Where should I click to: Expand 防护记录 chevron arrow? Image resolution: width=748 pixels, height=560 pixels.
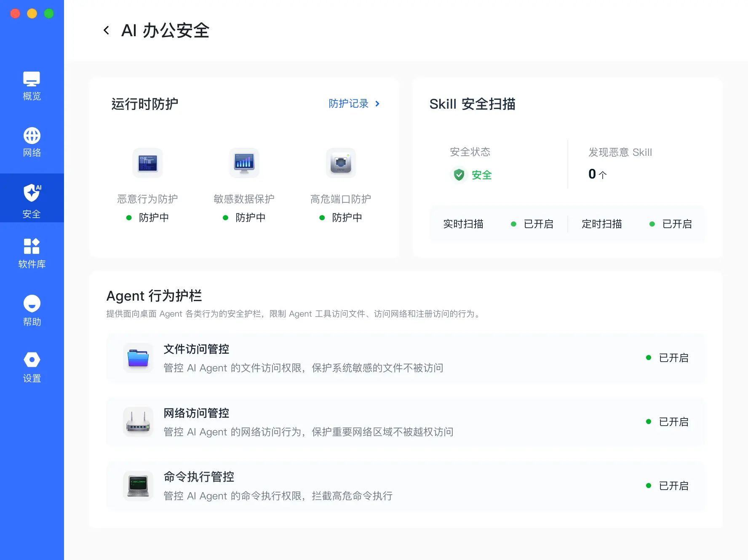tap(377, 104)
